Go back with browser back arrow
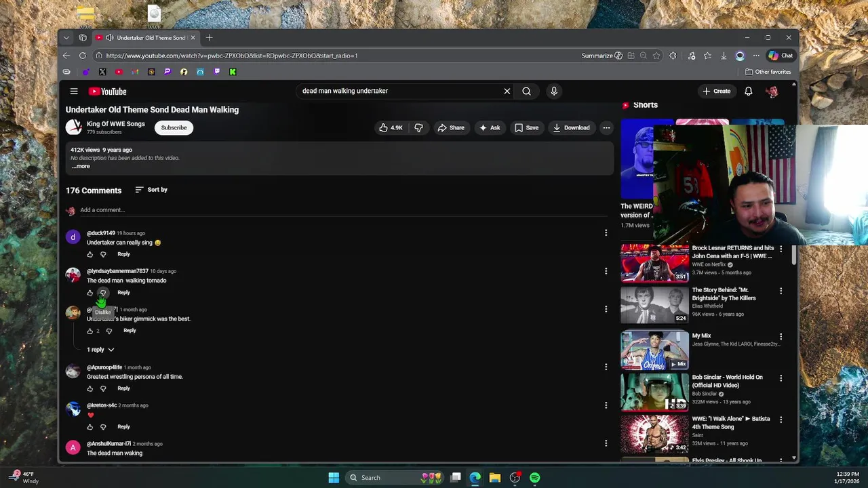This screenshot has width=868, height=488. 66,56
